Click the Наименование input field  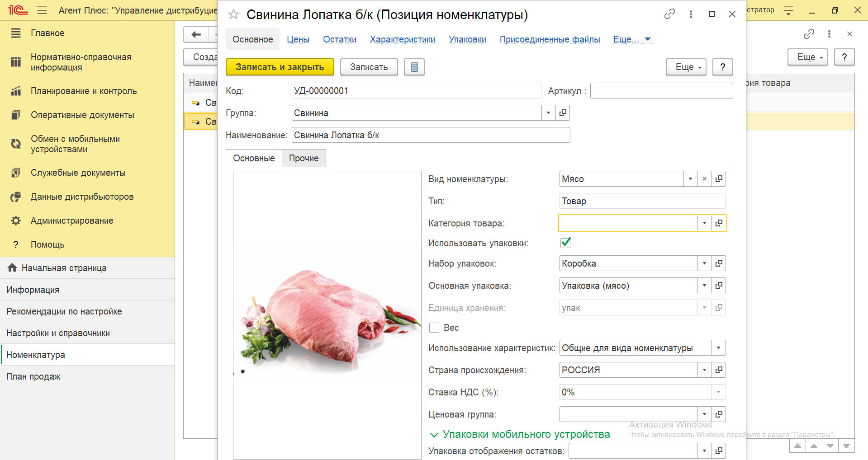[431, 135]
